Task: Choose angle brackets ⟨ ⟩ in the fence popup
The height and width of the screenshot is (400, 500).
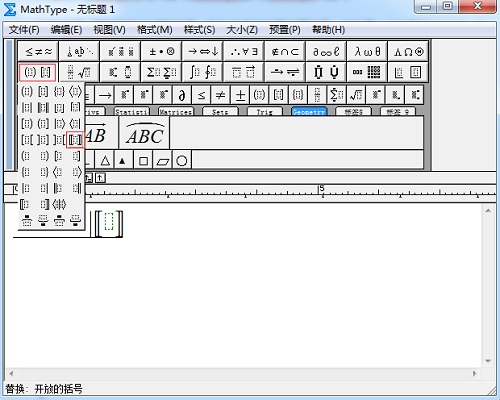Action: [75, 91]
